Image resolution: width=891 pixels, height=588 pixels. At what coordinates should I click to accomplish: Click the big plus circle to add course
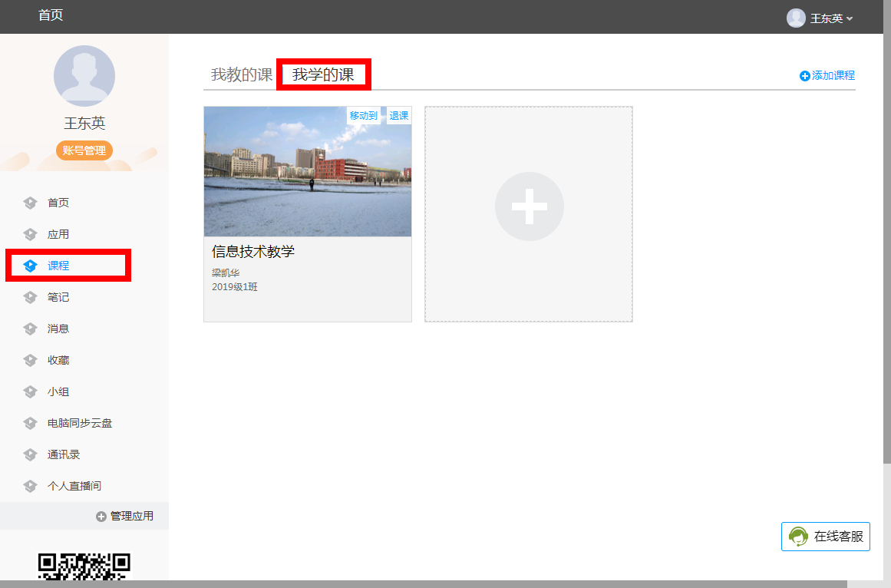tap(529, 206)
